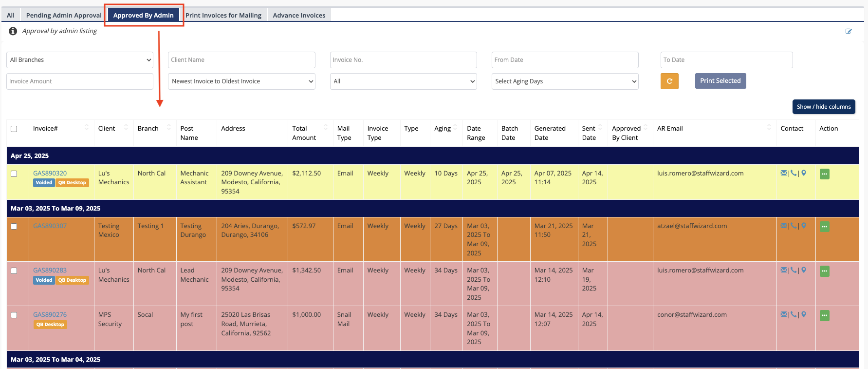Click the edit icon at top right
The width and height of the screenshot is (868, 369).
[x=849, y=31]
